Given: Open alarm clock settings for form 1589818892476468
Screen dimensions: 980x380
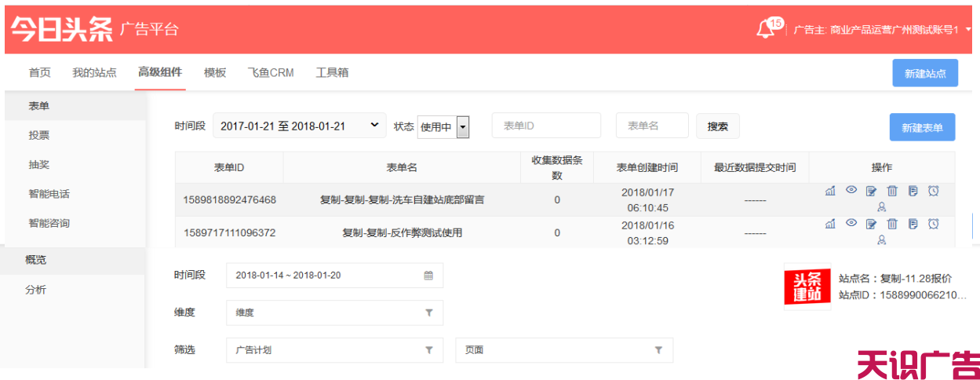Looking at the screenshot, I should click(933, 191).
